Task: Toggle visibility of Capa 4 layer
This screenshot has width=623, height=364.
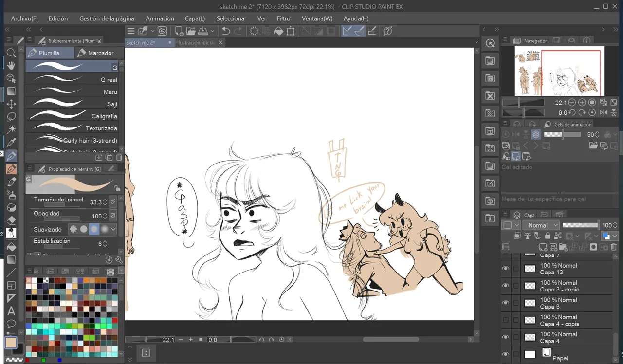Action: tap(506, 337)
